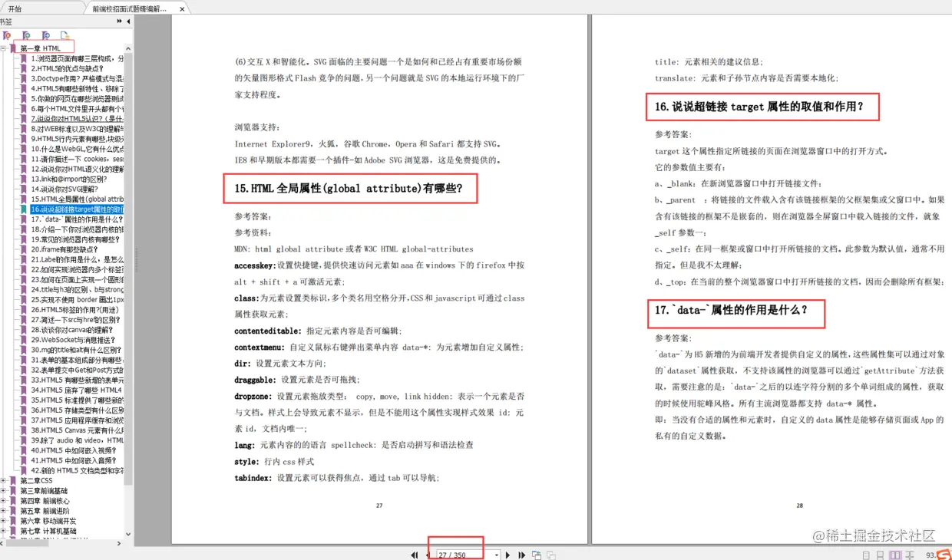This screenshot has height=560, width=952.
Task: Open bookmark 17.`data-`属性的作用是什么?
Action: (77, 219)
